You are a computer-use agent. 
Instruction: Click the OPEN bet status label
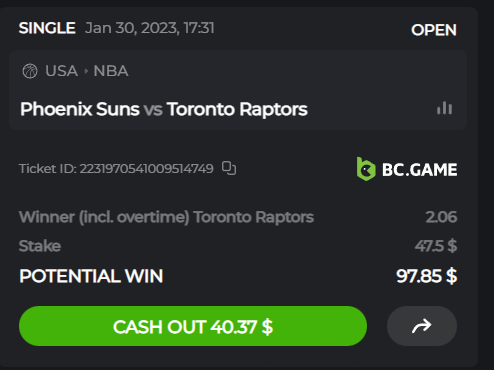(434, 30)
